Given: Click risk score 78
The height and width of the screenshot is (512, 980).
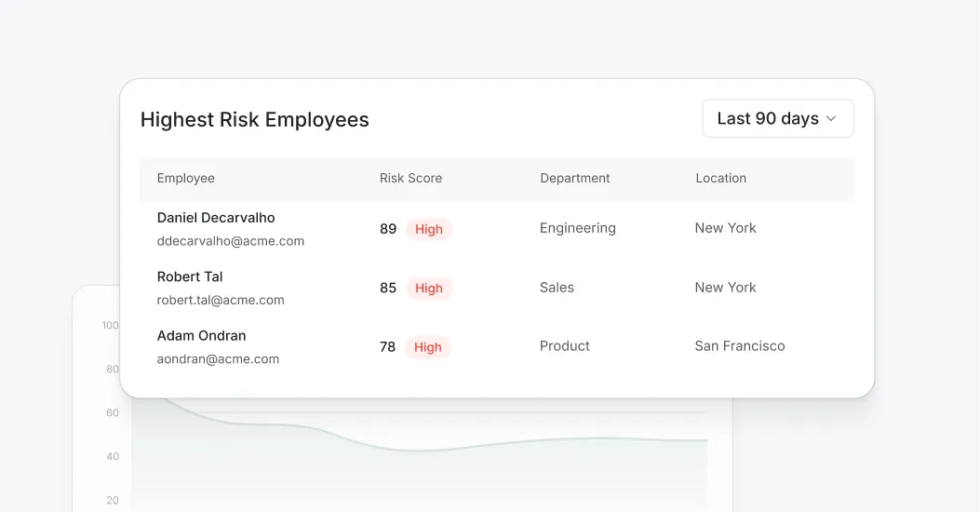Looking at the screenshot, I should click(x=387, y=347).
